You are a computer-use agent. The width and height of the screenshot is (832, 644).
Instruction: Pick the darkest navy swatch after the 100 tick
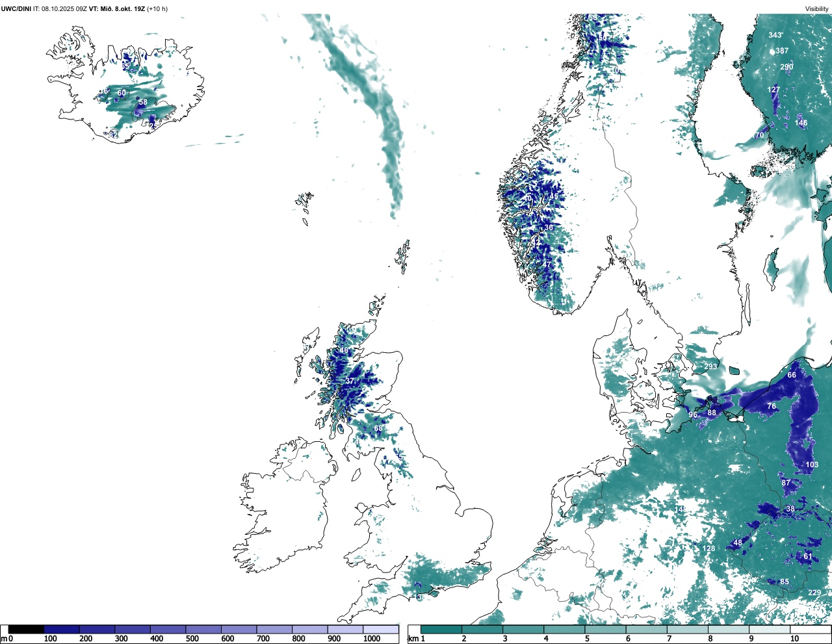pyautogui.click(x=62, y=629)
